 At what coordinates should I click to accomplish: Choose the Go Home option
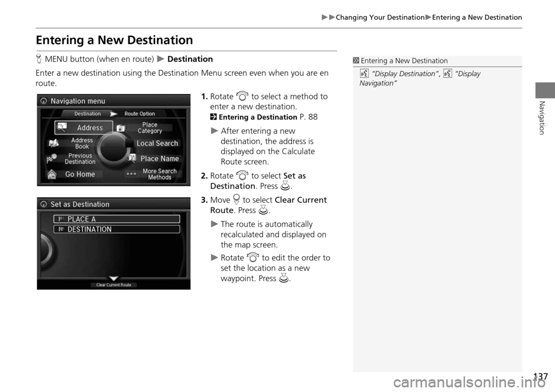coord(80,174)
